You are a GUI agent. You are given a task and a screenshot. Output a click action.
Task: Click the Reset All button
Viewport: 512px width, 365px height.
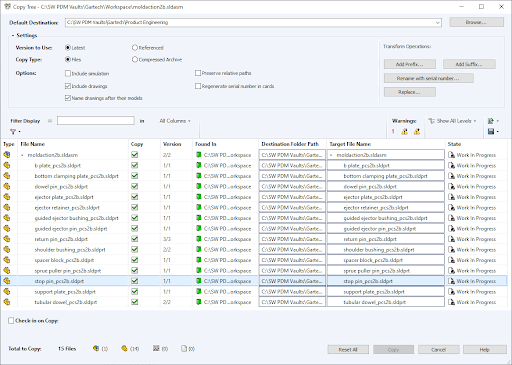point(348,349)
